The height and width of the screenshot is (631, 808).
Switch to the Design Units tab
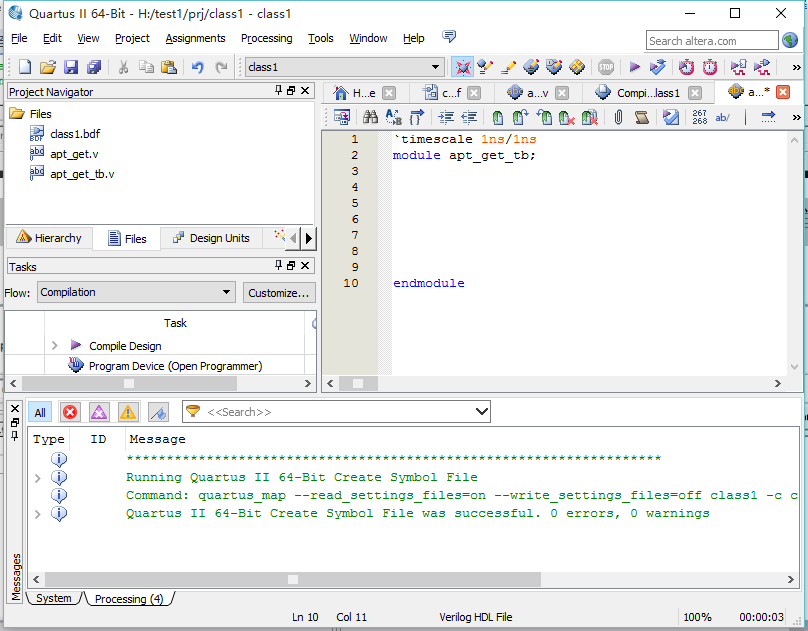tap(211, 238)
